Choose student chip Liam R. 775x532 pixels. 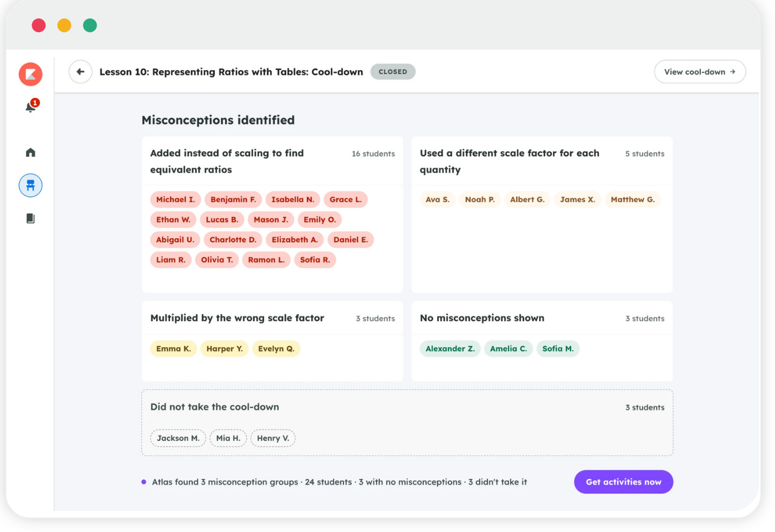tap(171, 260)
